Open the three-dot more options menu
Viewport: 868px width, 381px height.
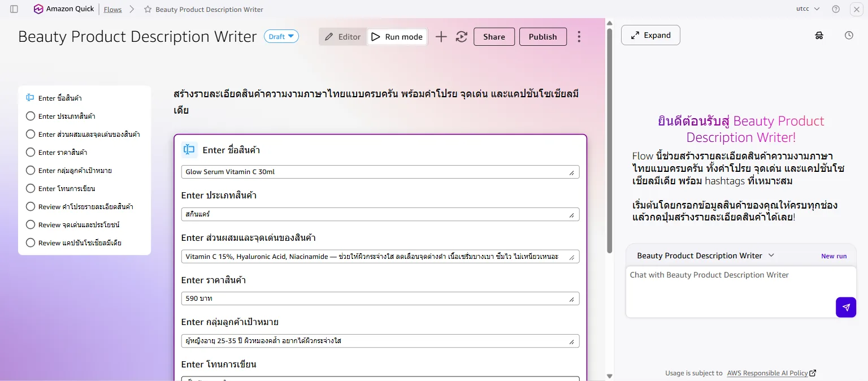(579, 37)
